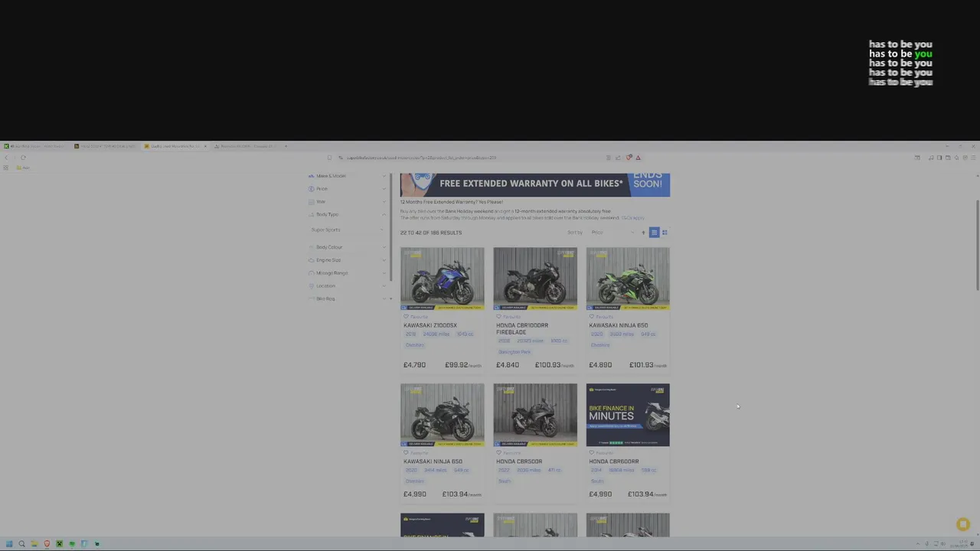
Task: Open the Ads bookmarks folder
Action: (23, 168)
